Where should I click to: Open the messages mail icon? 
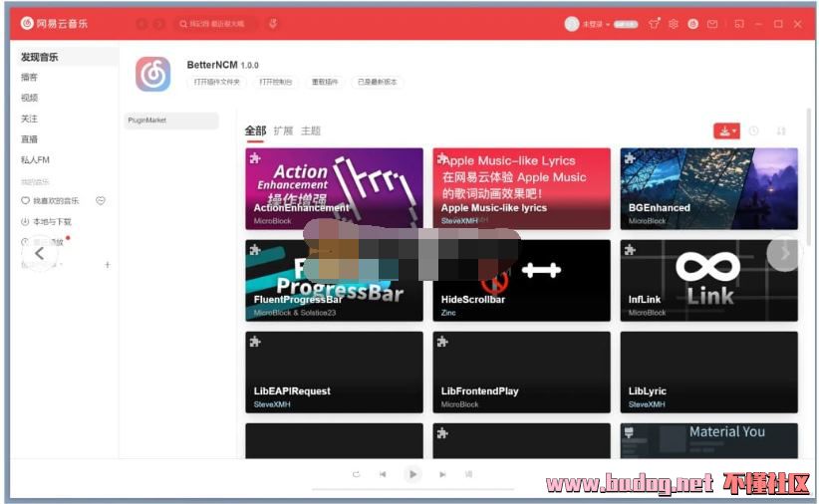pos(712,23)
